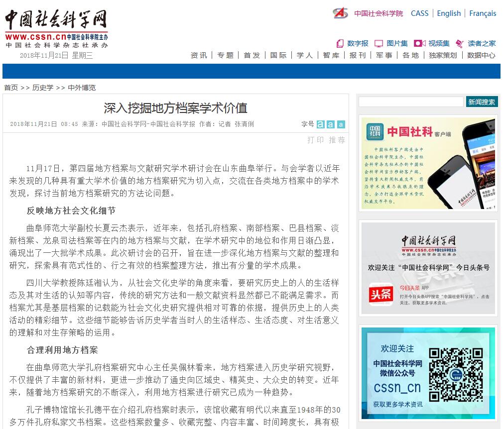The image size is (504, 429).
Task: Open the 资讯 navigation menu item
Action: coord(199,55)
